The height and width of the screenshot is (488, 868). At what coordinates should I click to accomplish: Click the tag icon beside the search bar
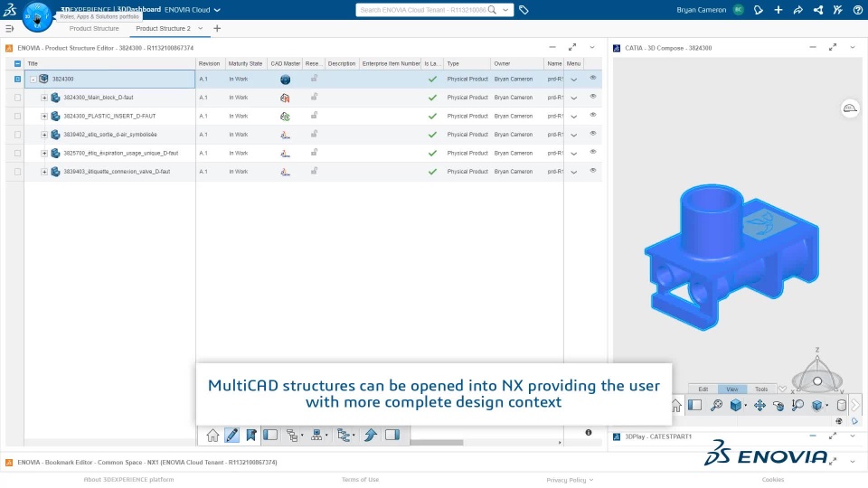524,10
